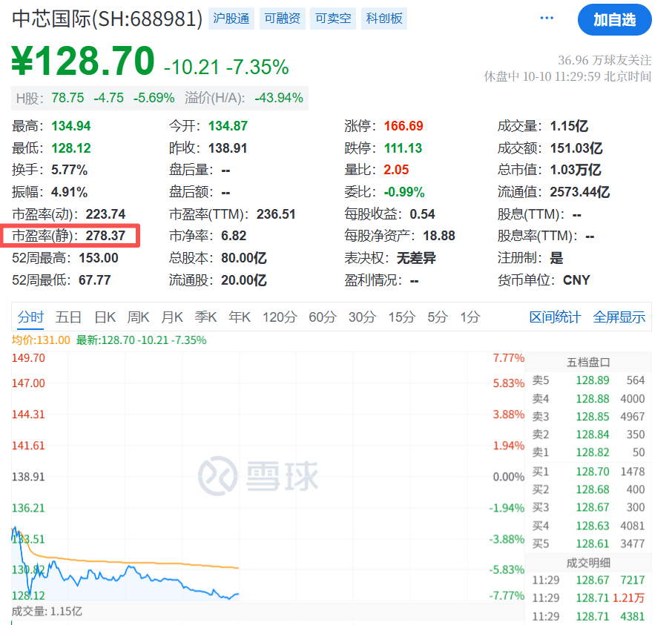This screenshot has height=625, width=672.
Task: Switch to the 年K chart tab
Action: click(240, 317)
